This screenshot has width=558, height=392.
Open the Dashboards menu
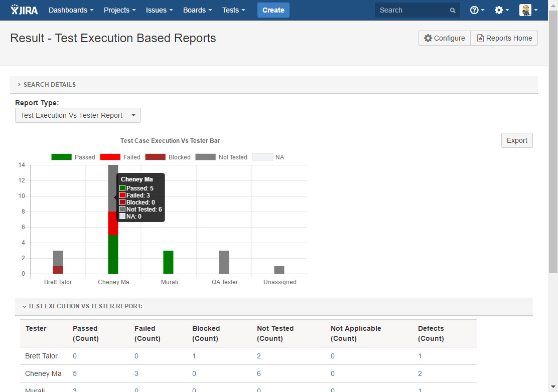click(x=71, y=10)
